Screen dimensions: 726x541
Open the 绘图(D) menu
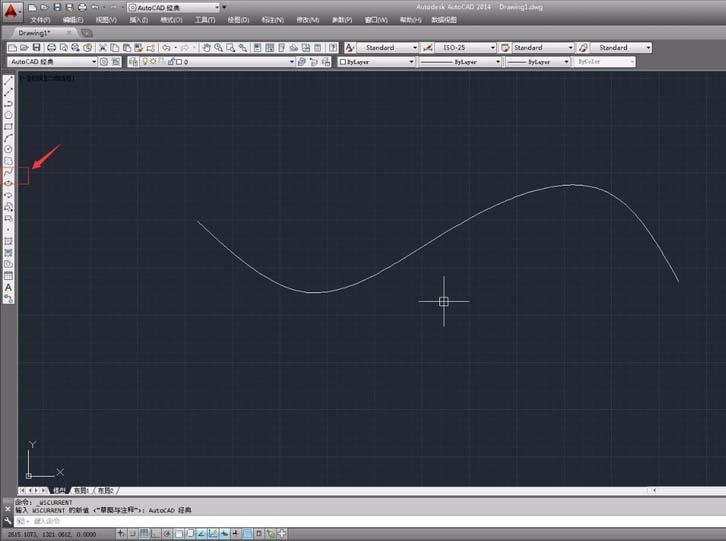click(238, 20)
